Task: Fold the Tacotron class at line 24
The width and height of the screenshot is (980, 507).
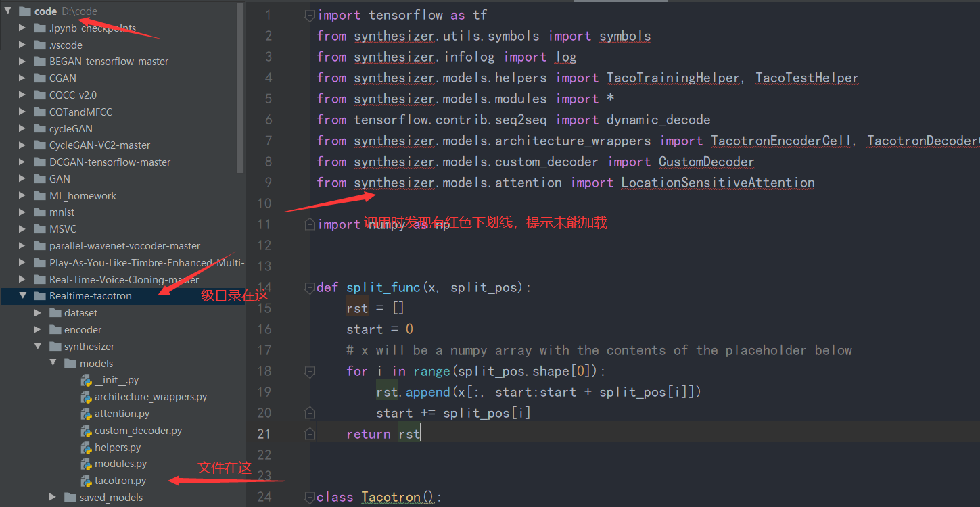Action: click(310, 497)
